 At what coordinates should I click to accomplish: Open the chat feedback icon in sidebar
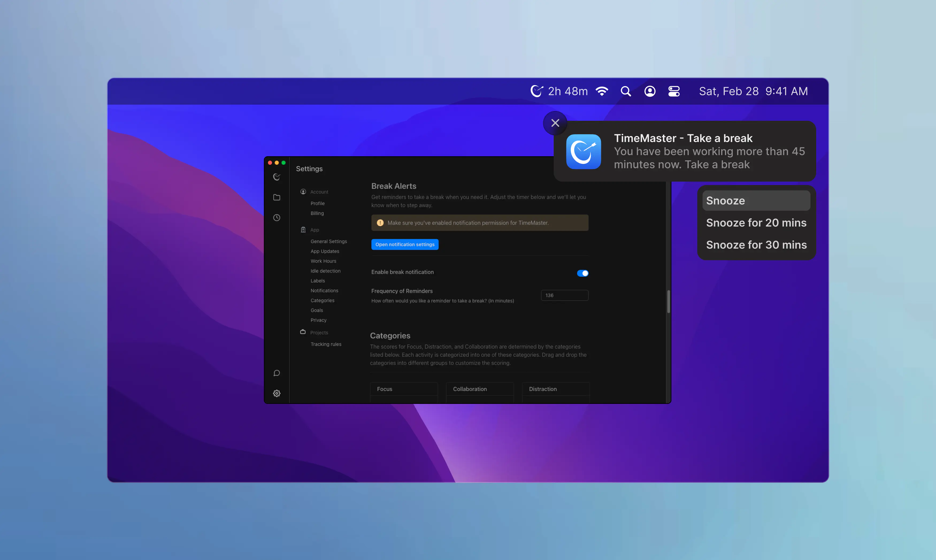click(277, 373)
